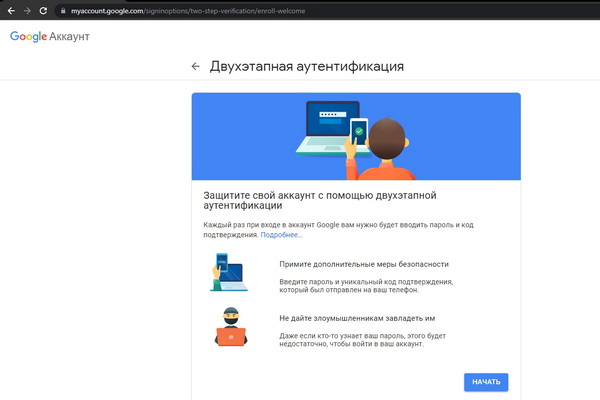Click the lock icon in the address bar
Viewport: 600px width, 400px height.
[63, 11]
